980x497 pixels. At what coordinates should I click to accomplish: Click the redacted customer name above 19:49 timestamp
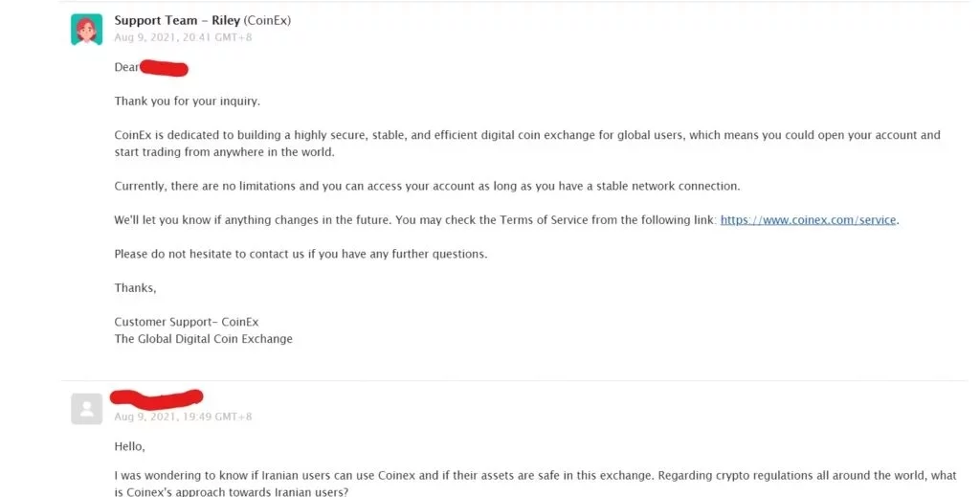(x=156, y=396)
